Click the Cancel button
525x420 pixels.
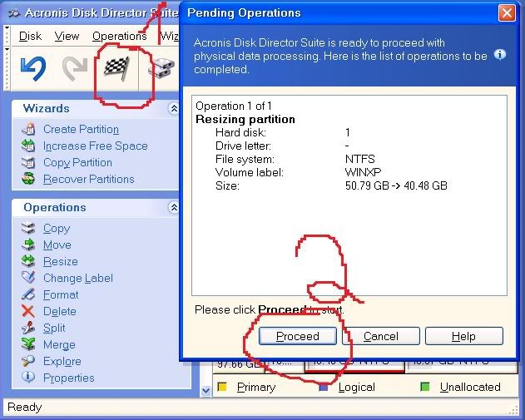tap(381, 336)
